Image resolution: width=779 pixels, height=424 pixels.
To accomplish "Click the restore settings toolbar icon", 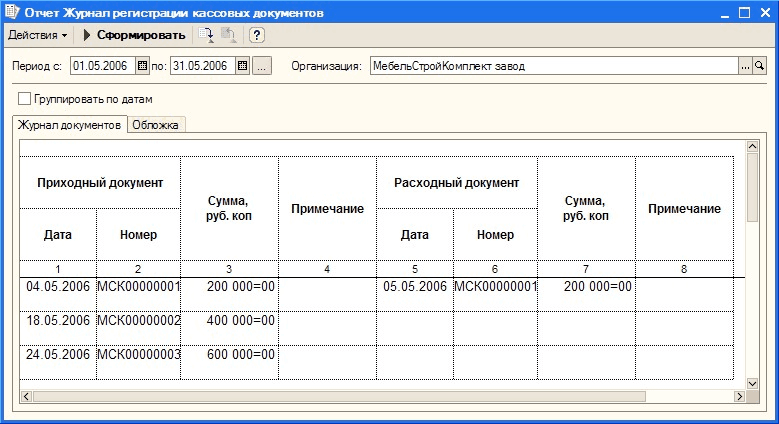I will click(x=228, y=35).
